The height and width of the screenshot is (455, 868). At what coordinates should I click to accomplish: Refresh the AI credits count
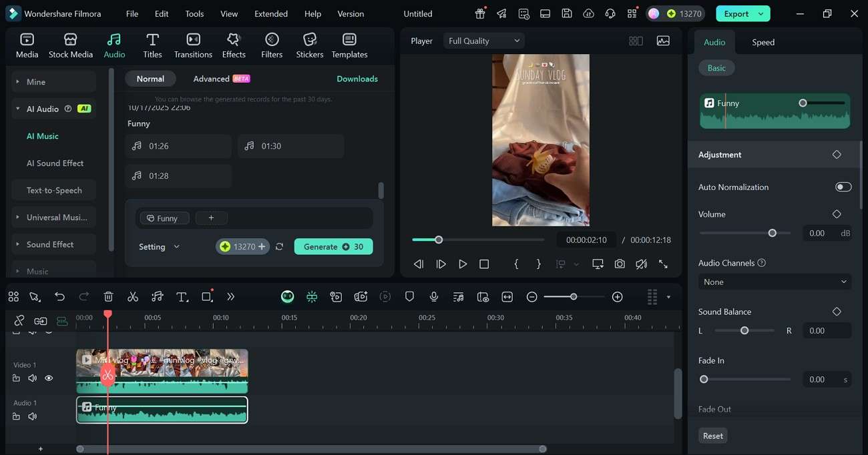point(279,247)
